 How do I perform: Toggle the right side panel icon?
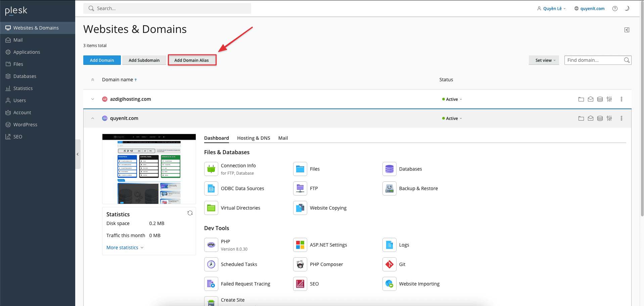(627, 30)
